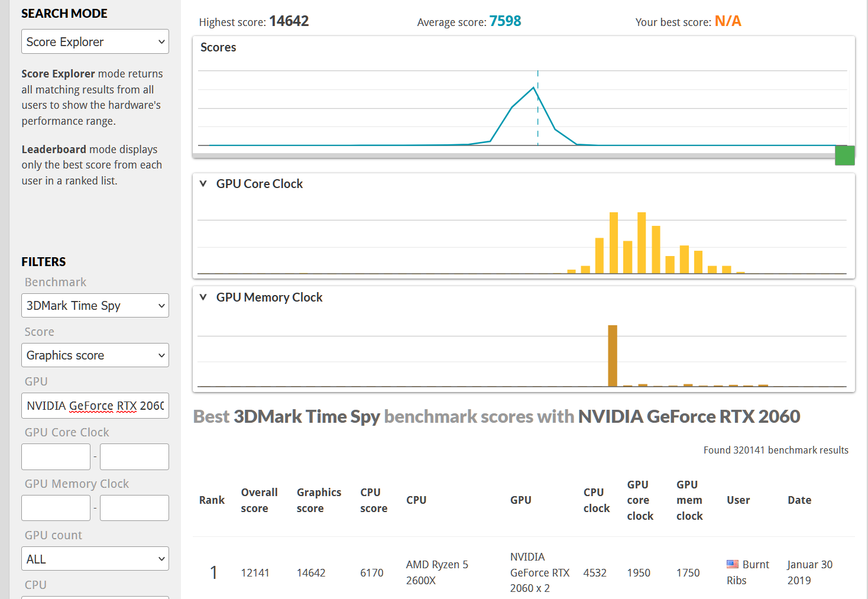Click the peak of the Scores line chart
The height and width of the screenshot is (599, 868).
pos(533,88)
